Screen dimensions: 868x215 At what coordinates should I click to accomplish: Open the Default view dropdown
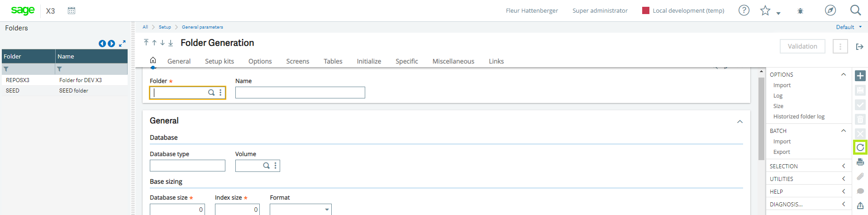(x=849, y=27)
